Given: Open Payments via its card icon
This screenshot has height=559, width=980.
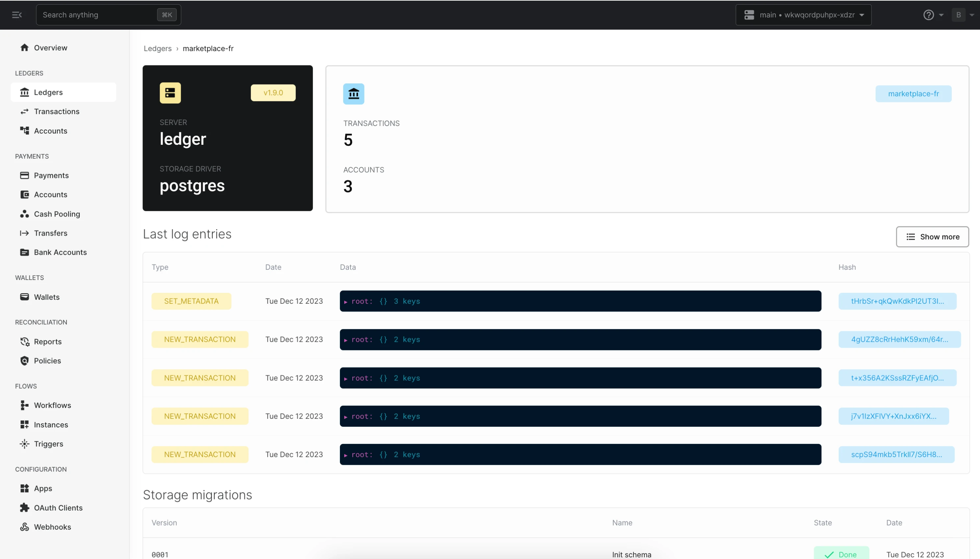Looking at the screenshot, I should point(25,175).
